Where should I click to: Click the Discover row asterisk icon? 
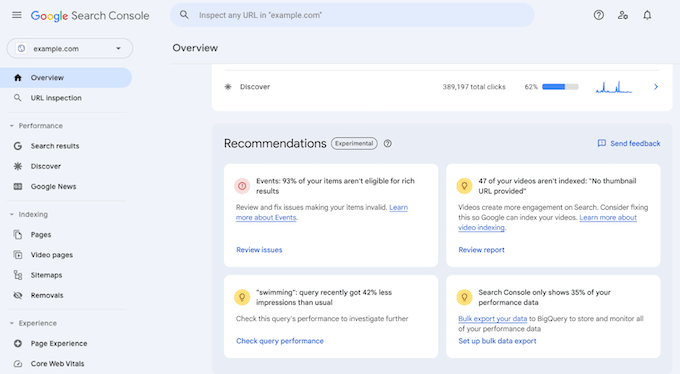228,87
